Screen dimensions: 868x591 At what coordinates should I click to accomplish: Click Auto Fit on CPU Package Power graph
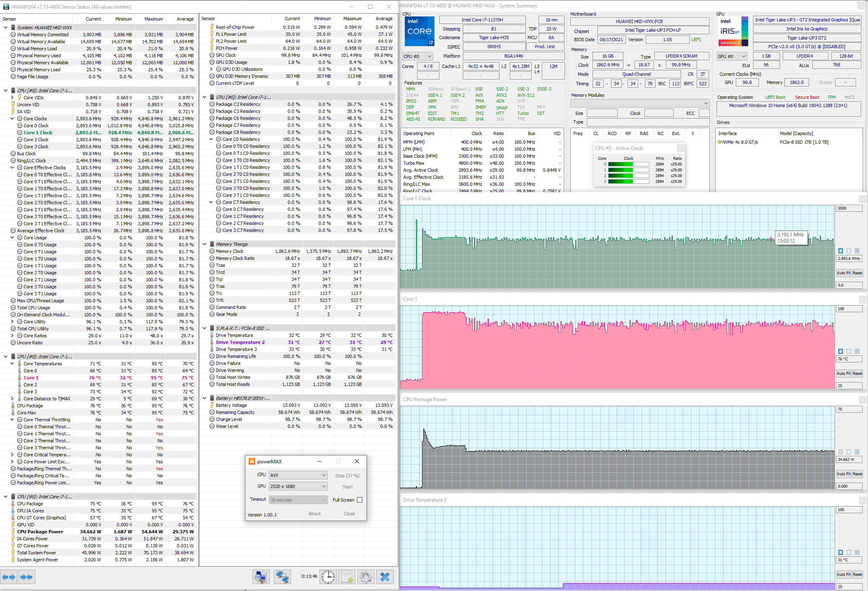click(x=843, y=474)
